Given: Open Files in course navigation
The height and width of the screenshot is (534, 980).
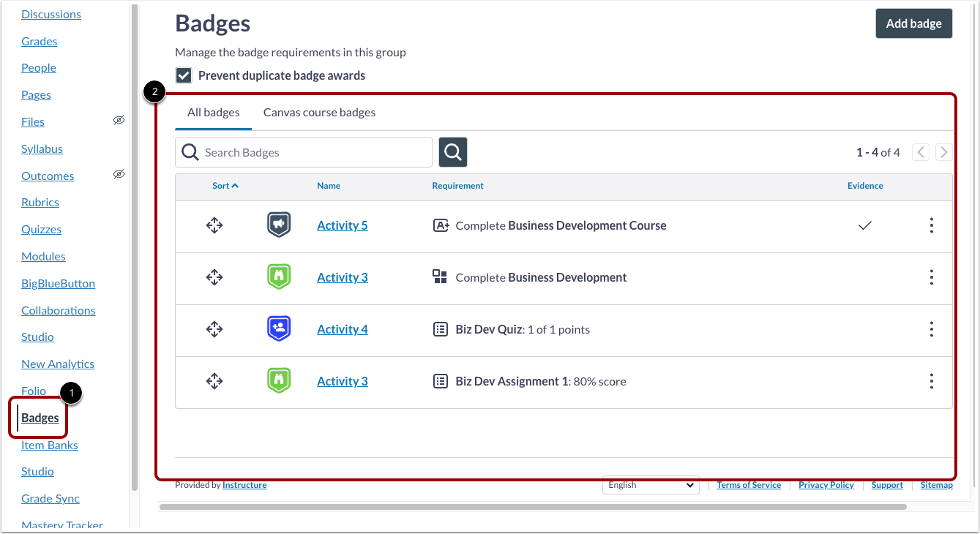Looking at the screenshot, I should click(x=33, y=121).
